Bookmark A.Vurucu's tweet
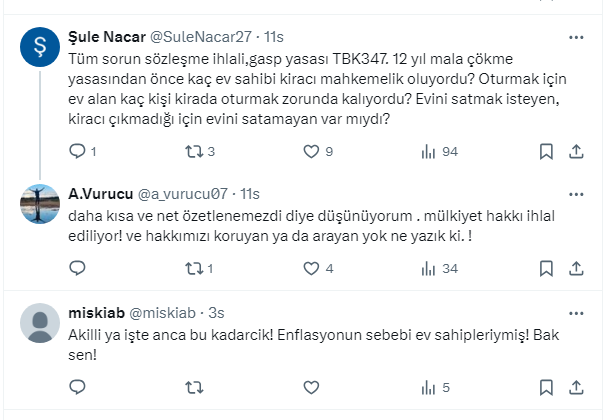Screen dimensions: 603x420 click(x=546, y=268)
